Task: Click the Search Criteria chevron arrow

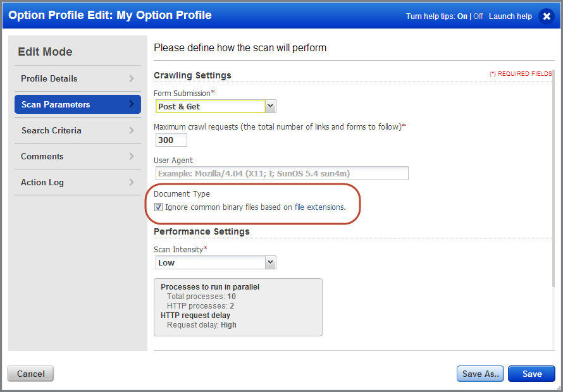Action: coord(132,130)
